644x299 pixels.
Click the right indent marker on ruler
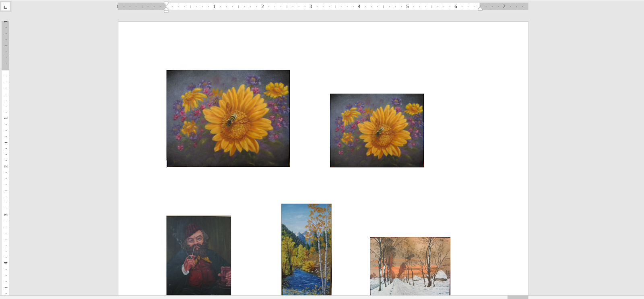point(480,8)
